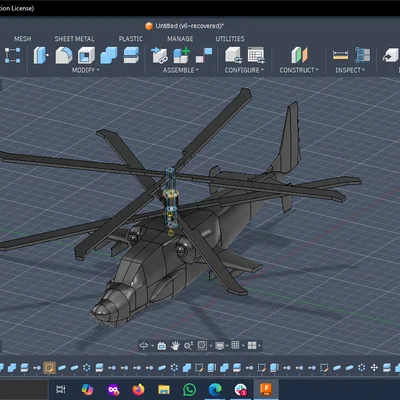Switch to the MESH tab

(x=23, y=39)
